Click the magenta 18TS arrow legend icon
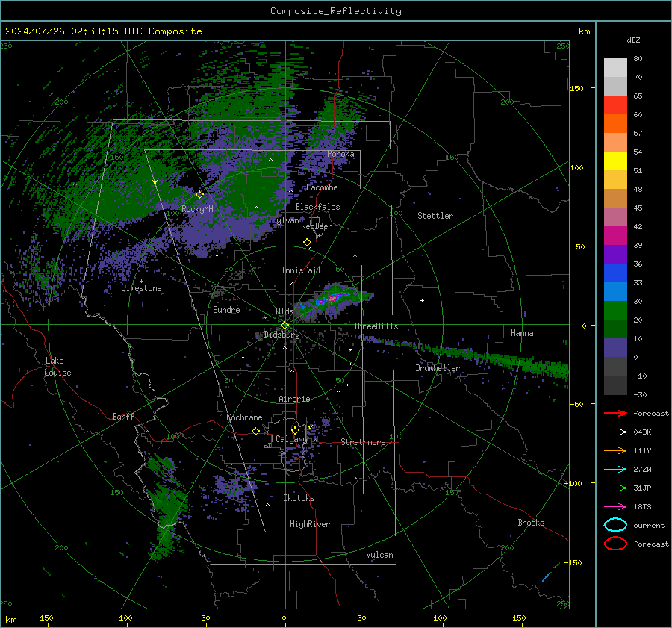 tap(615, 507)
